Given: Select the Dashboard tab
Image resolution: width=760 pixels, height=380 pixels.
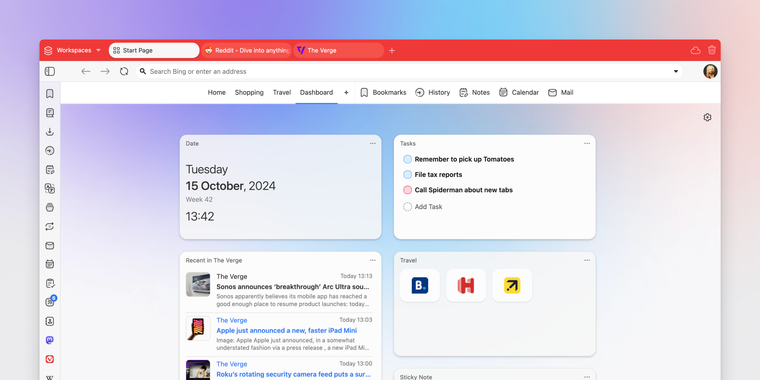Looking at the screenshot, I should tap(317, 93).
